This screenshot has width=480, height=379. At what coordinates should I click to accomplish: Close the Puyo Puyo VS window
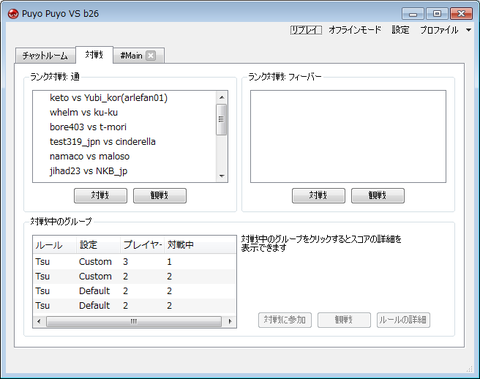[461, 14]
